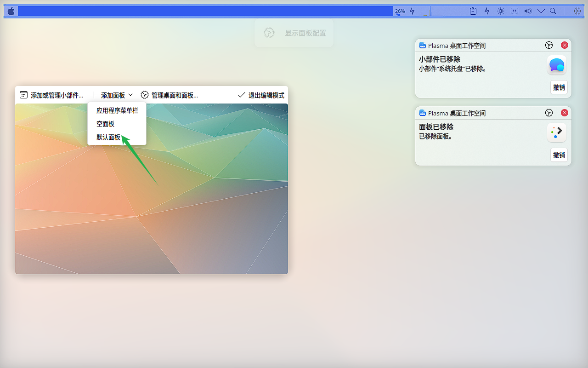Open '管理桌面和面板...' settings

(x=169, y=95)
